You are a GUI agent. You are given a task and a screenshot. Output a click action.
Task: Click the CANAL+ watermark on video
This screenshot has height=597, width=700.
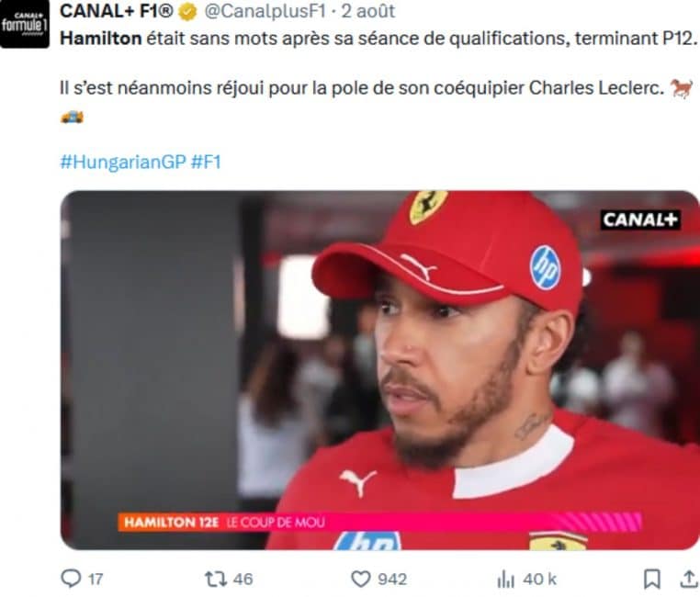(x=640, y=220)
